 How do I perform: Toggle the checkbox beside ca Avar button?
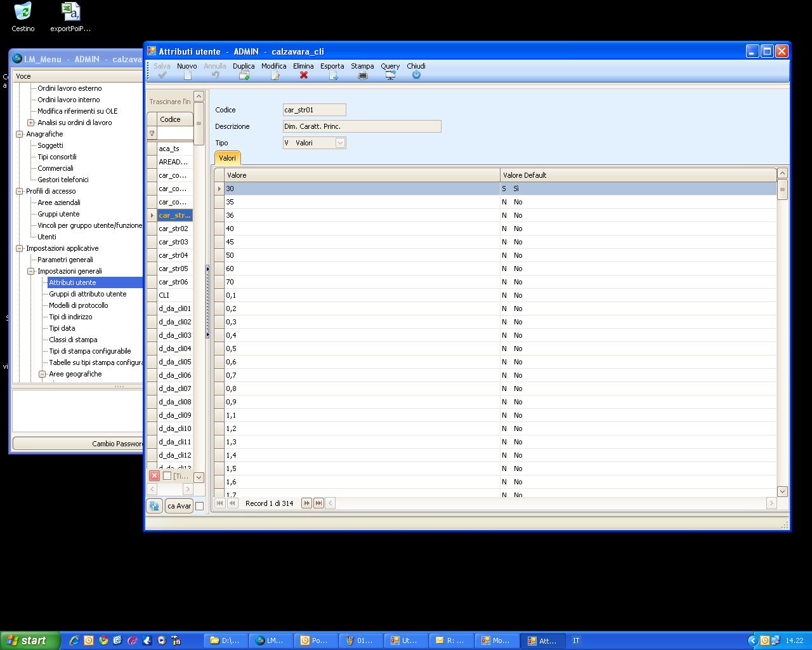pos(199,506)
